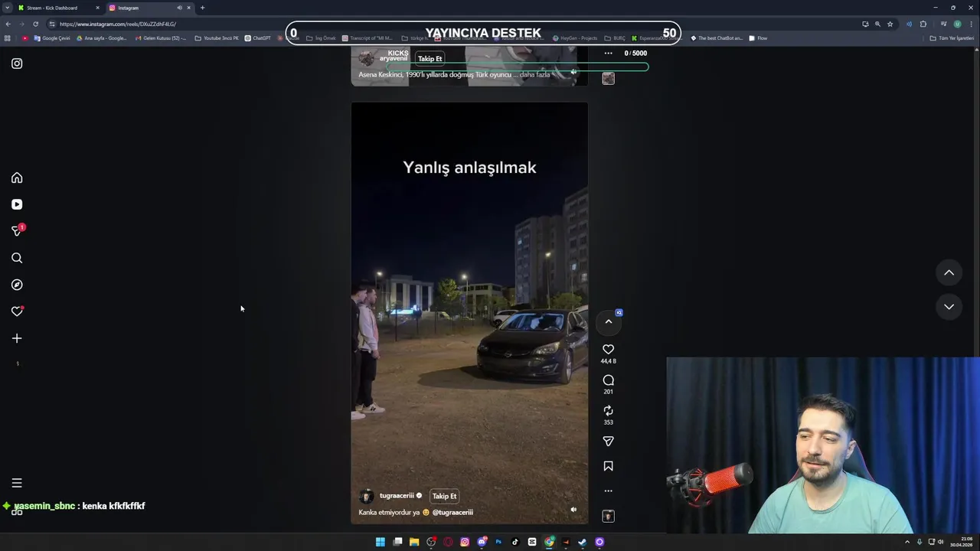Screen dimensions: 980x551
Task: Open tugraacerii profile name link
Action: click(397, 496)
